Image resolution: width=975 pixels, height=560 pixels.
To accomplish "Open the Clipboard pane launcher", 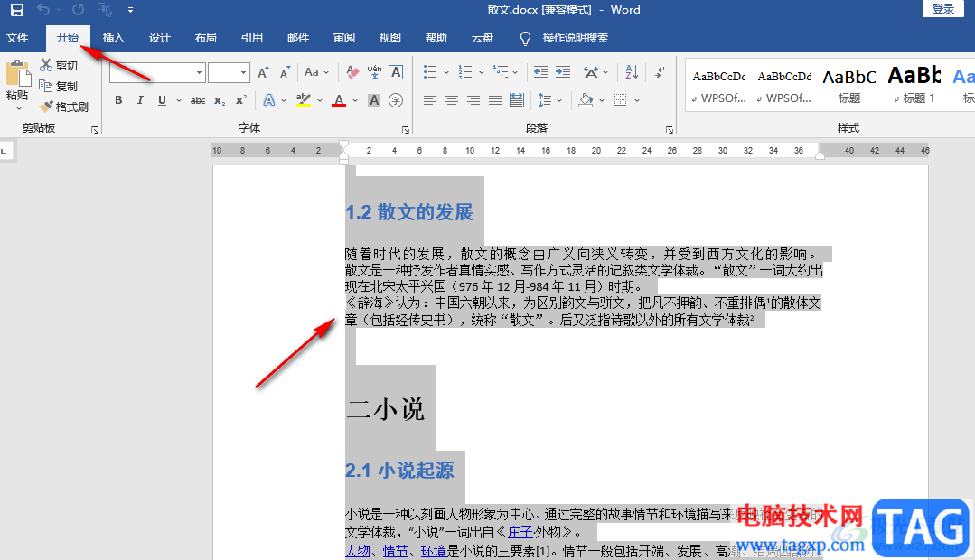I will [x=95, y=130].
